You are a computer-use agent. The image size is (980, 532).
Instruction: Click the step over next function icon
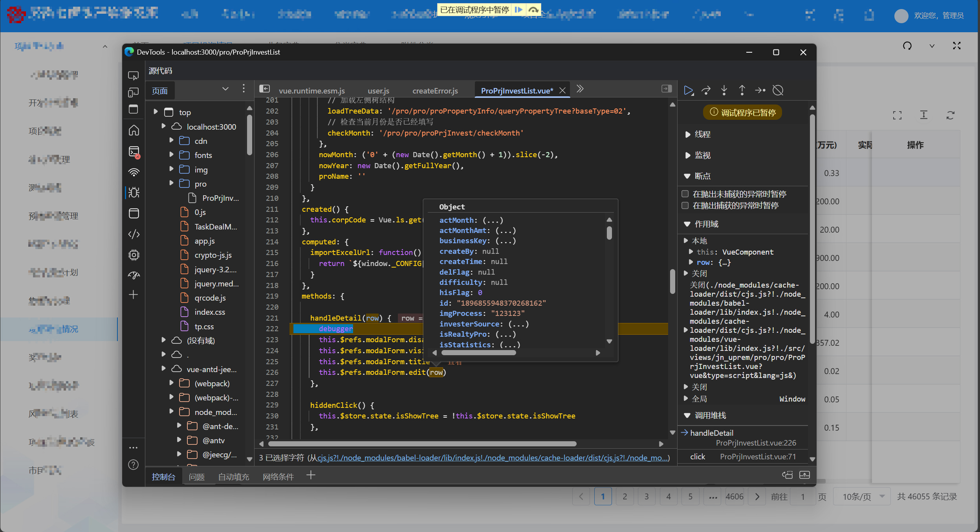click(x=706, y=90)
